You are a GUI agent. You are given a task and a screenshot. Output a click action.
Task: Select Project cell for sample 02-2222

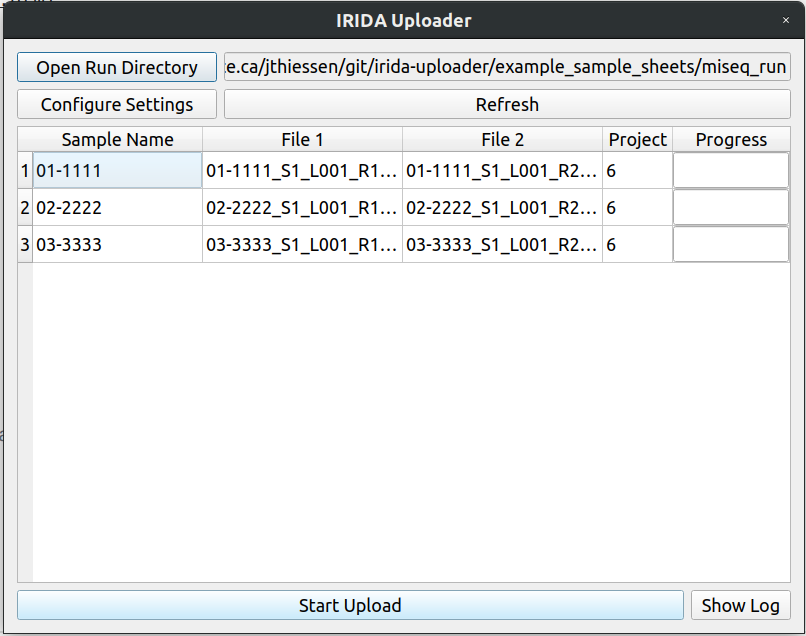[637, 207]
